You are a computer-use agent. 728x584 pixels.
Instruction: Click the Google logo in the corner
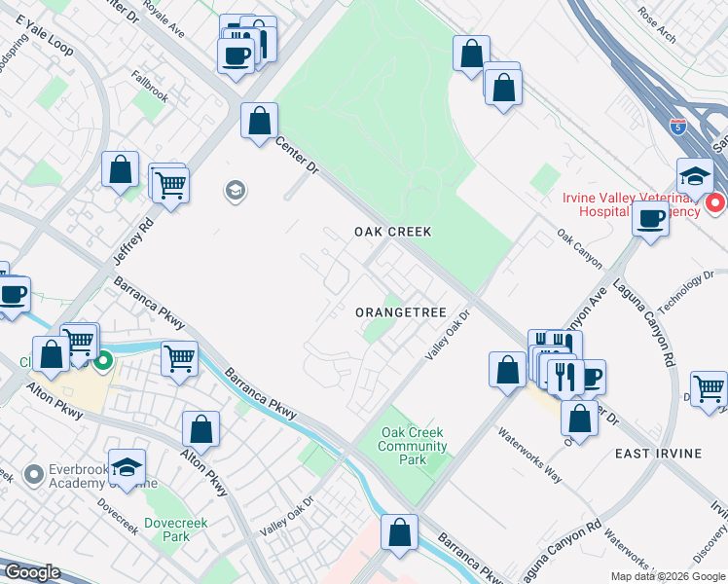click(x=32, y=572)
